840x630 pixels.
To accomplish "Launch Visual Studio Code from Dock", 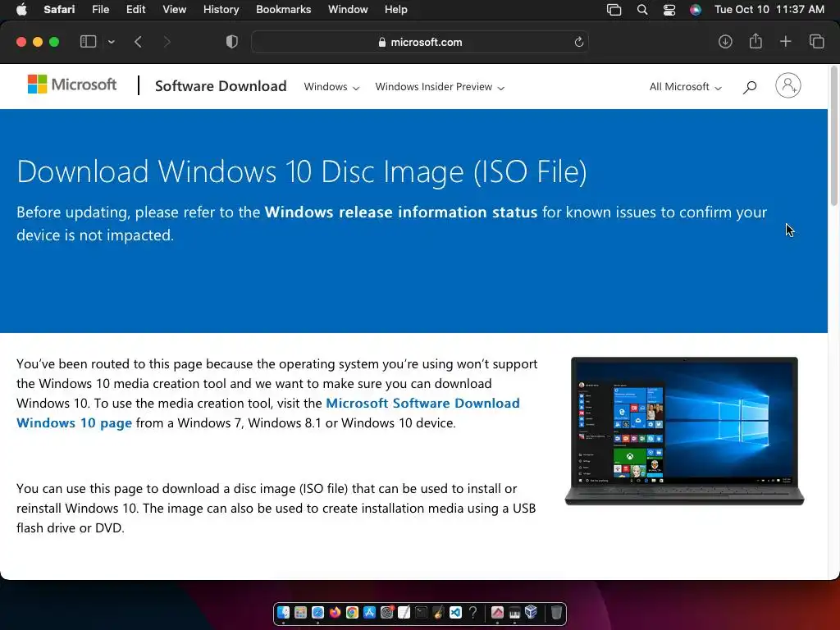I will coord(455,612).
